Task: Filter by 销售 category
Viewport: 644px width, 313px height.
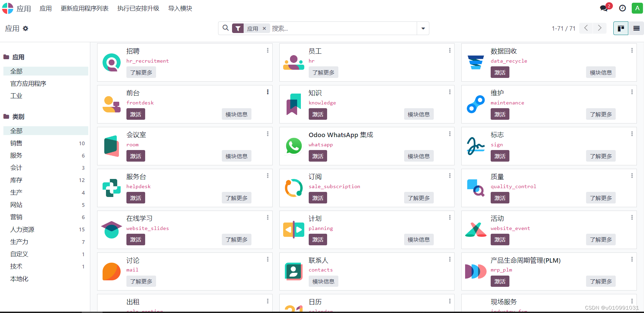Action: pyautogui.click(x=46, y=143)
